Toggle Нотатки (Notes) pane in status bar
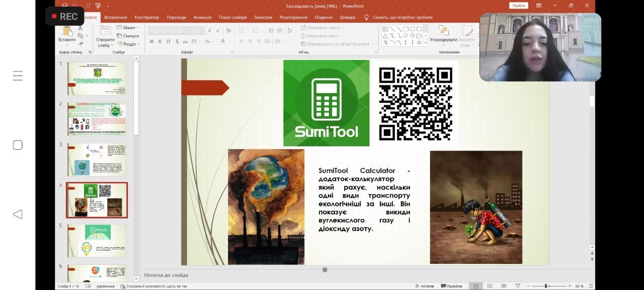The width and height of the screenshot is (644, 290). tap(424, 286)
